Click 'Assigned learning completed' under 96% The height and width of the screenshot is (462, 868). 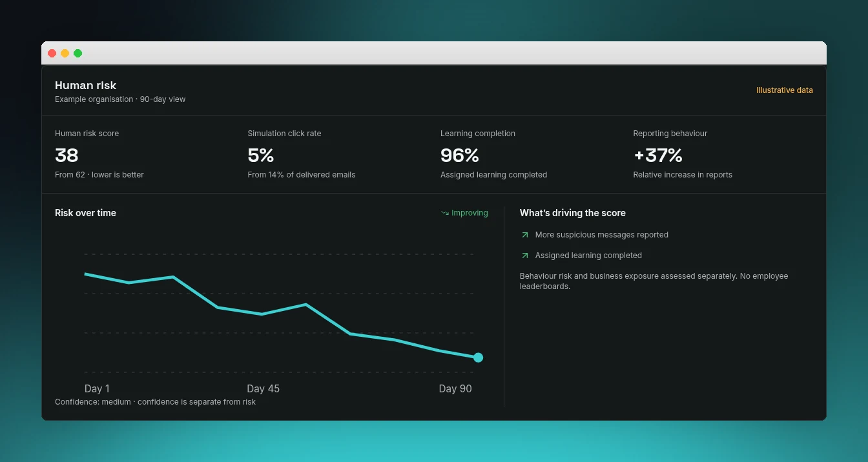coord(494,175)
